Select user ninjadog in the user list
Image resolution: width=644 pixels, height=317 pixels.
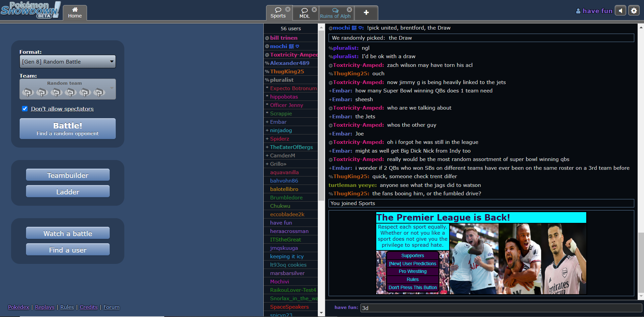[291, 130]
